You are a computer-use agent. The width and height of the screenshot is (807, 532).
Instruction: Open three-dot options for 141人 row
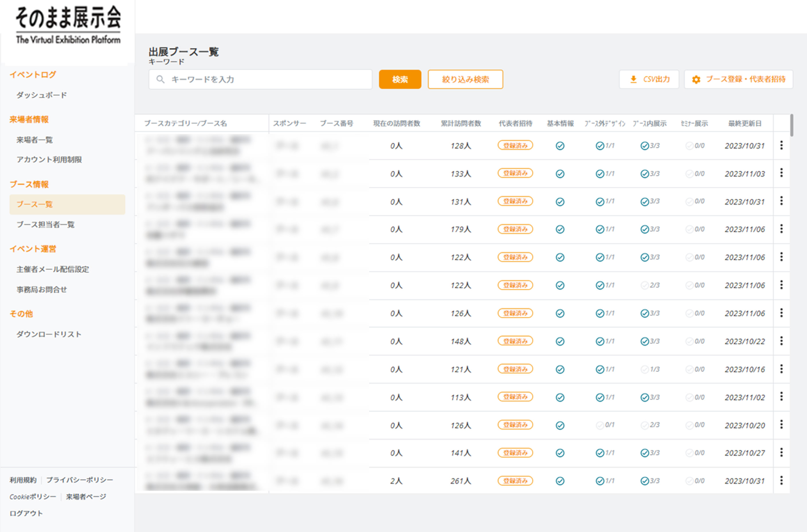click(781, 453)
